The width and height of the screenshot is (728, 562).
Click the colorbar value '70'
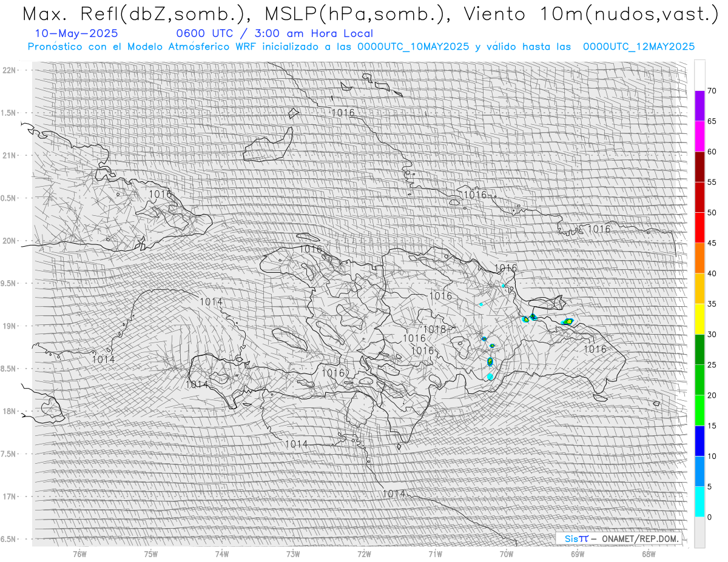[x=712, y=91]
